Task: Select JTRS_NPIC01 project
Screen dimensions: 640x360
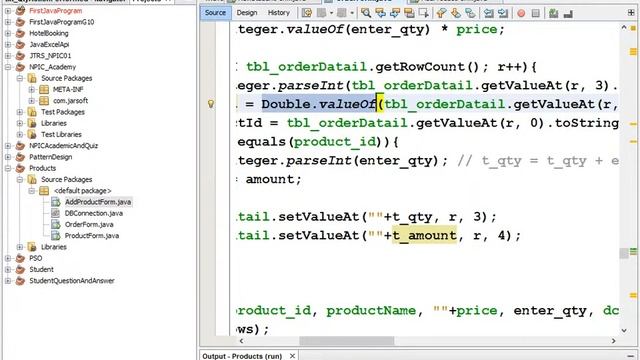Action: pos(50,56)
